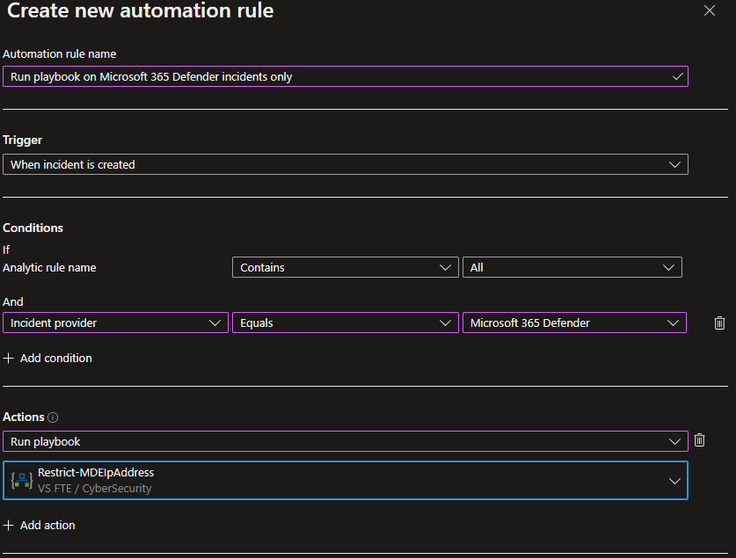Viewport: 736px width, 558px height.
Task: Click the Restrict-MDEIpAddress playbook logic app icon
Action: coord(21,480)
